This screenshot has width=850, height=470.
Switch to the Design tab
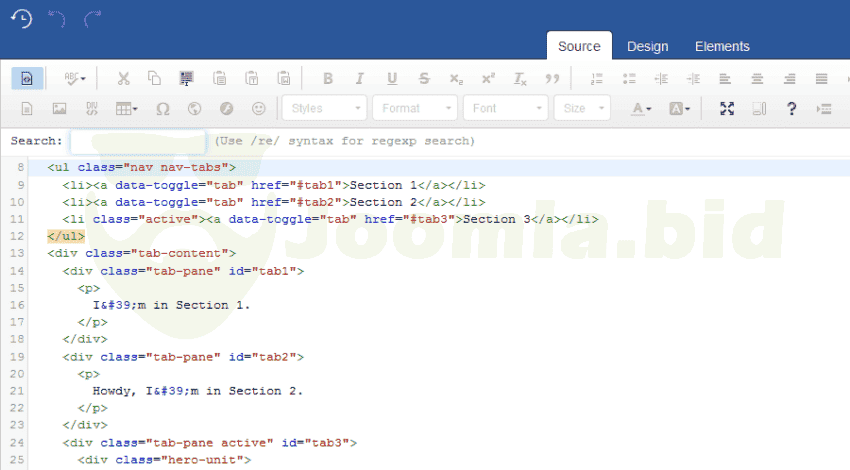(x=647, y=46)
